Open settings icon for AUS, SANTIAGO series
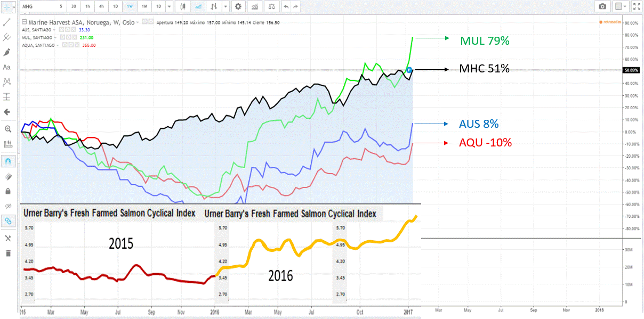Image resolution: width=644 pixels, height=319 pixels. 68,30
